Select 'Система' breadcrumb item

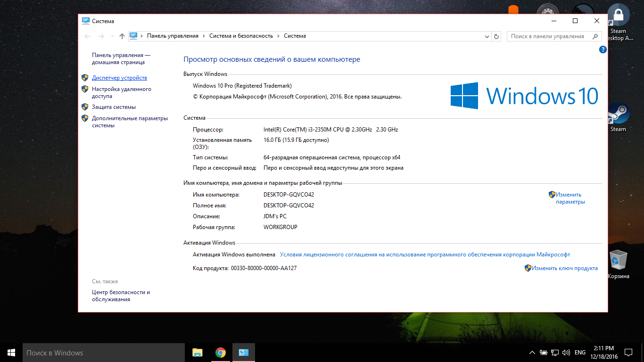(295, 36)
